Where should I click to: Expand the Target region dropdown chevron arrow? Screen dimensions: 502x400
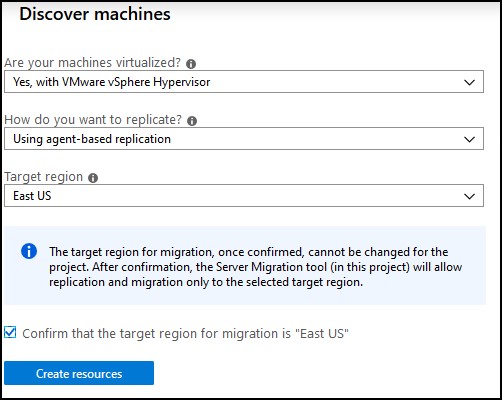(469, 196)
